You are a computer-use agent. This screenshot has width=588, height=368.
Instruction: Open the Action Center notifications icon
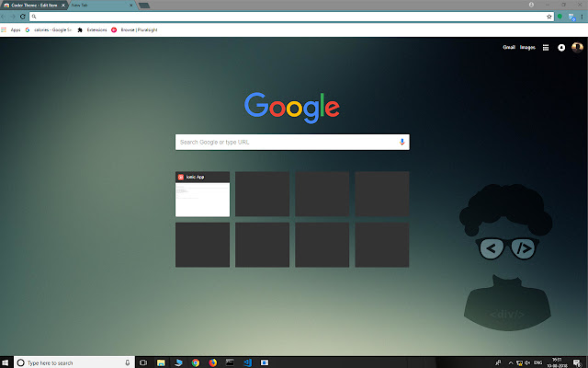pos(578,362)
